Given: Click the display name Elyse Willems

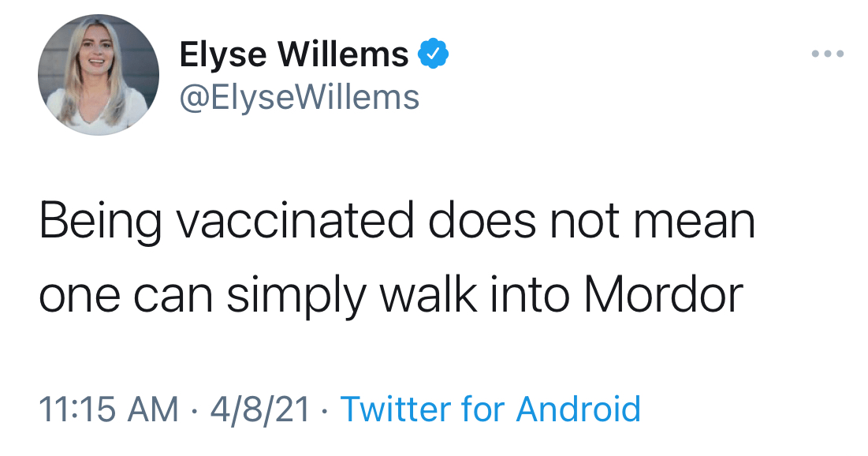Looking at the screenshot, I should click(294, 54).
